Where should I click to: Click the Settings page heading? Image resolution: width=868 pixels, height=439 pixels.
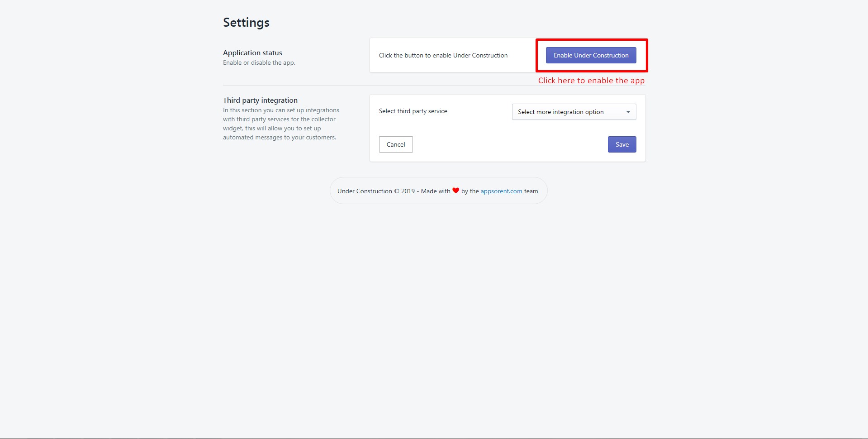click(246, 22)
